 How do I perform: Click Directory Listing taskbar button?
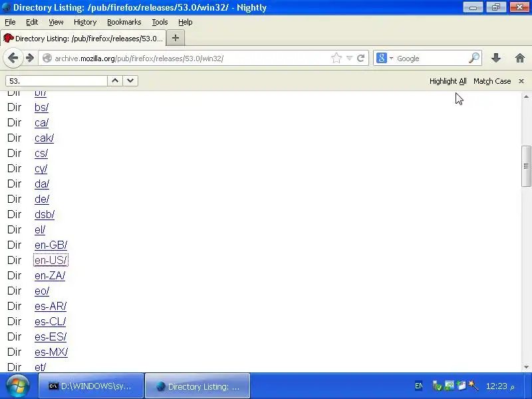pyautogui.click(x=198, y=386)
